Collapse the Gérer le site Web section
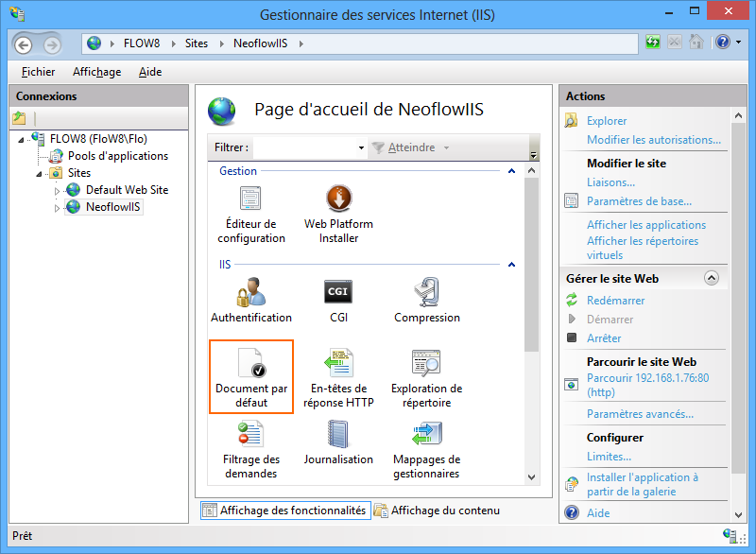The image size is (756, 554). tap(712, 278)
